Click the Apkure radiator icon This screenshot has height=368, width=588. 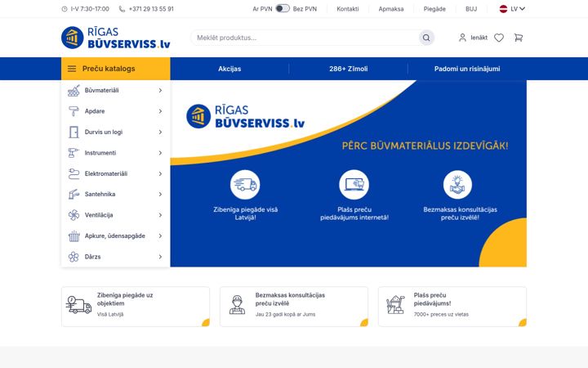click(73, 236)
